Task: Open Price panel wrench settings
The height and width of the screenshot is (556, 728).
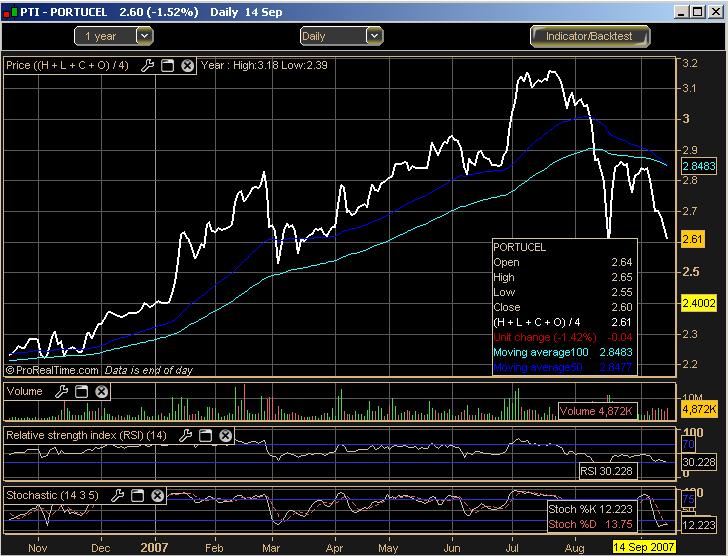Action: [147, 65]
